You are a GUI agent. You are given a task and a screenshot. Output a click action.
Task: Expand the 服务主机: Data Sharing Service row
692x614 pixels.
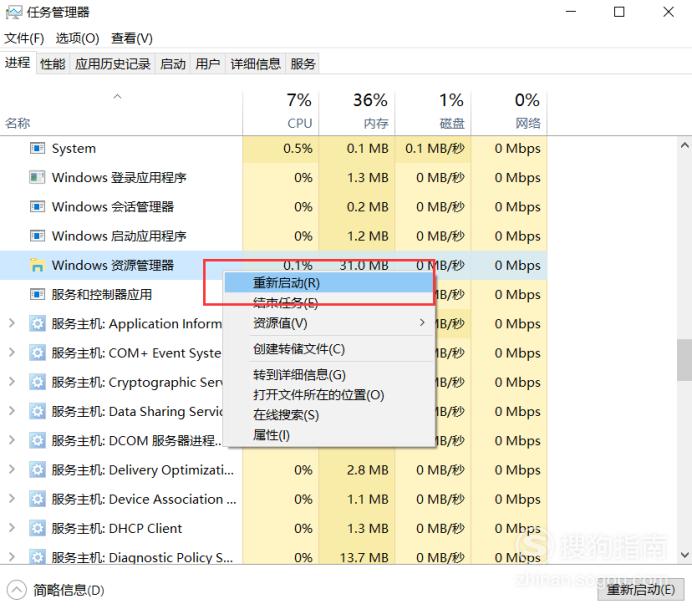[12, 411]
